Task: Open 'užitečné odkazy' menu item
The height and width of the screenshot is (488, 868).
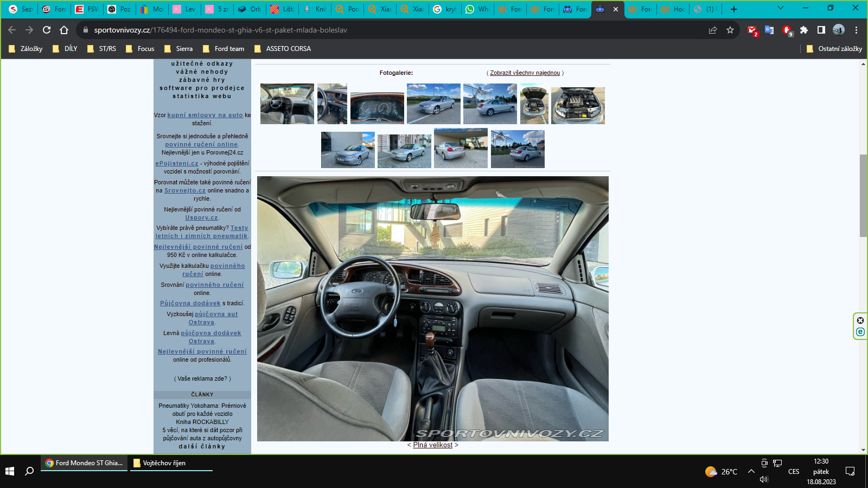Action: click(202, 63)
